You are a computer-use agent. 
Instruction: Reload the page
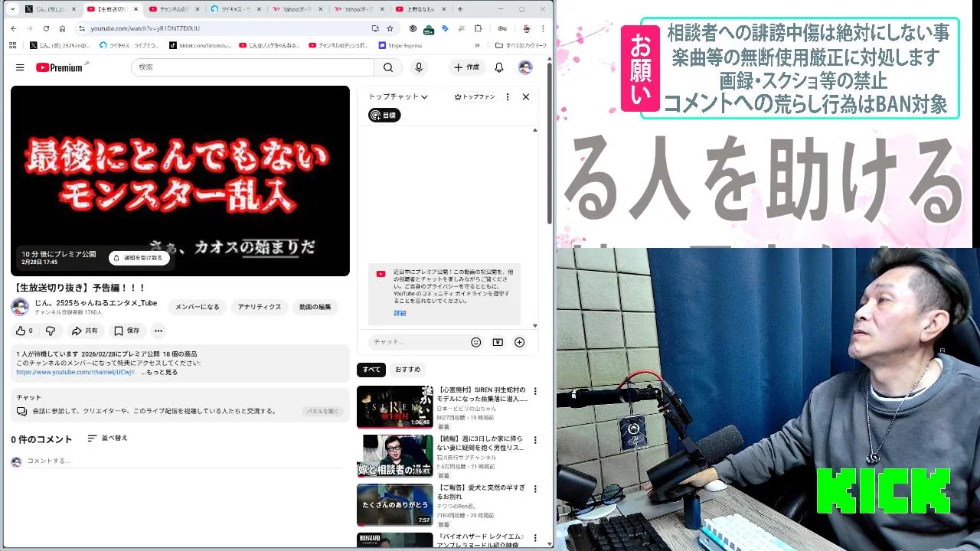[46, 28]
